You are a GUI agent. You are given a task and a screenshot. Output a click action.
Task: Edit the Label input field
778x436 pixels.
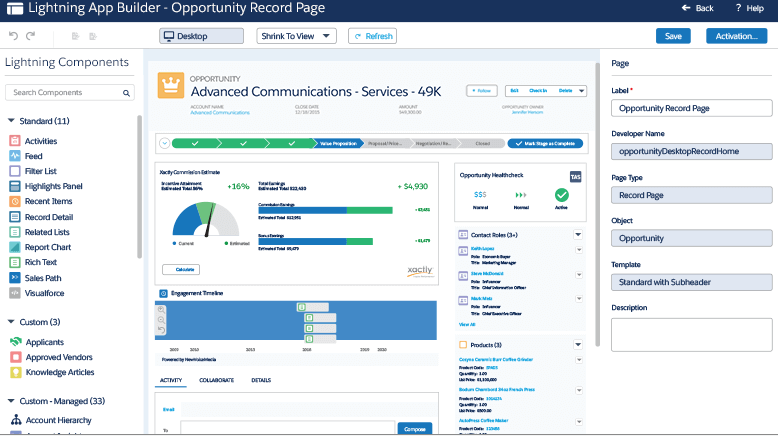(692, 108)
